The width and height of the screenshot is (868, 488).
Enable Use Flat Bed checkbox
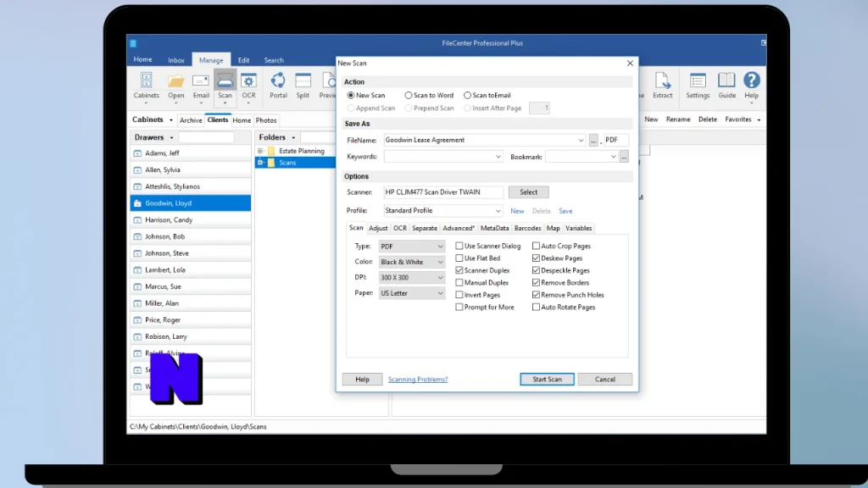point(459,258)
